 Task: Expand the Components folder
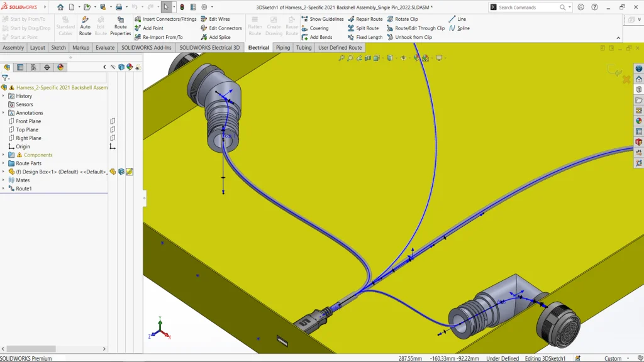point(3,155)
